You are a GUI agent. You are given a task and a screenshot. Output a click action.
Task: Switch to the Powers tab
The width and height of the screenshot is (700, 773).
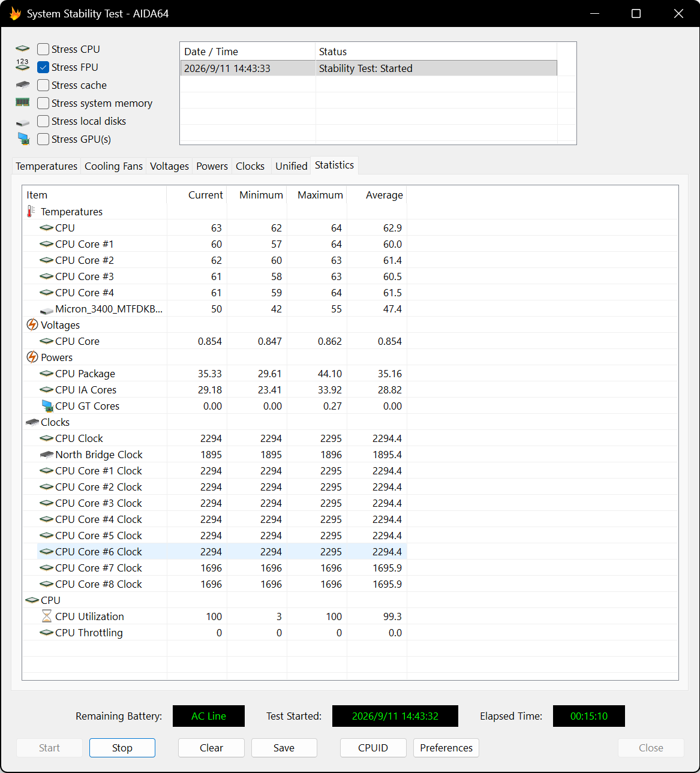tap(212, 166)
